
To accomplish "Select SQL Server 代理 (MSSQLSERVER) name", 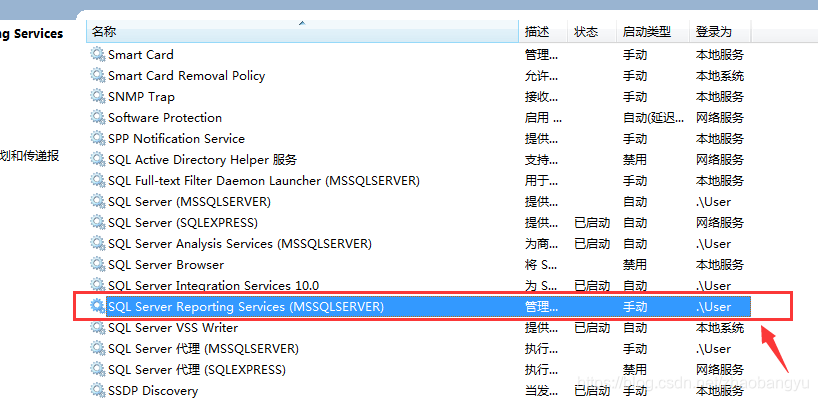I will pyautogui.click(x=203, y=349).
